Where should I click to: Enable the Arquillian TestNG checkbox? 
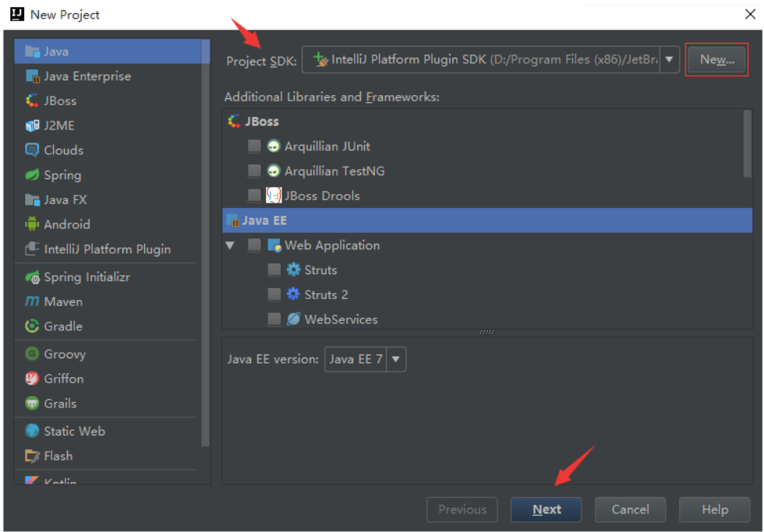pos(254,171)
